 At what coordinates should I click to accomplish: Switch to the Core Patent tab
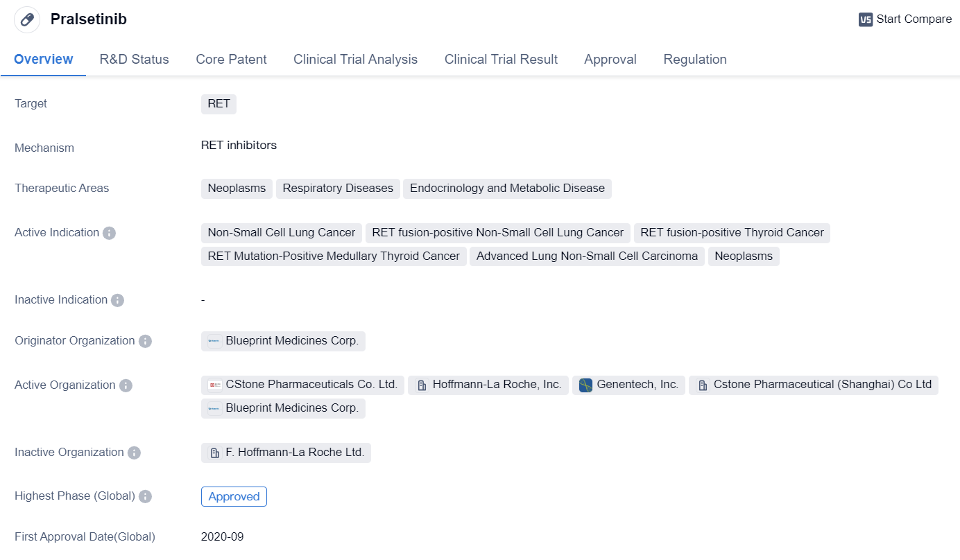click(231, 60)
